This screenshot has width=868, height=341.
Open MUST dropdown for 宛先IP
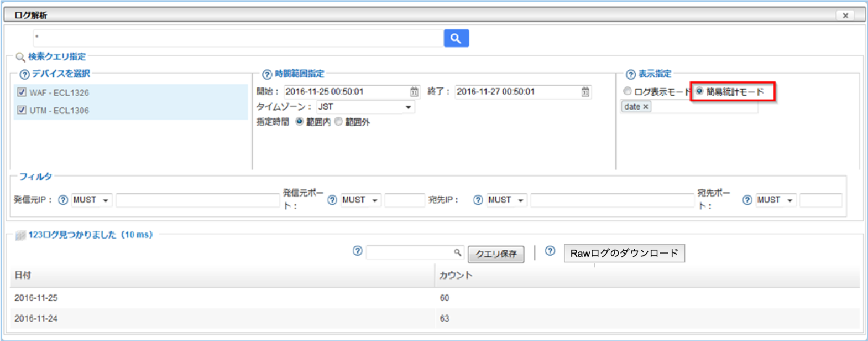point(506,200)
